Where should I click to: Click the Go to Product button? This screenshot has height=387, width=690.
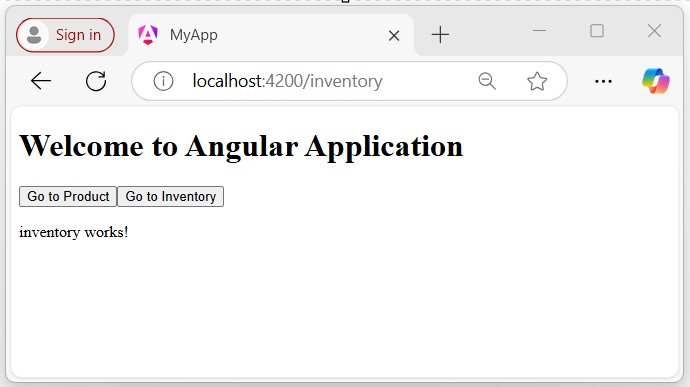tap(68, 196)
